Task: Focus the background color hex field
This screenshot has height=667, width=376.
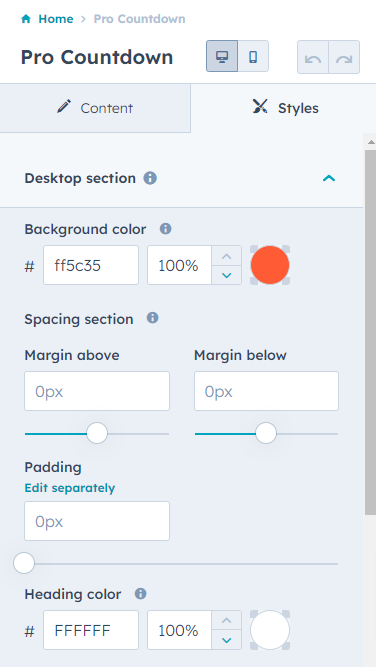Action: click(x=91, y=265)
